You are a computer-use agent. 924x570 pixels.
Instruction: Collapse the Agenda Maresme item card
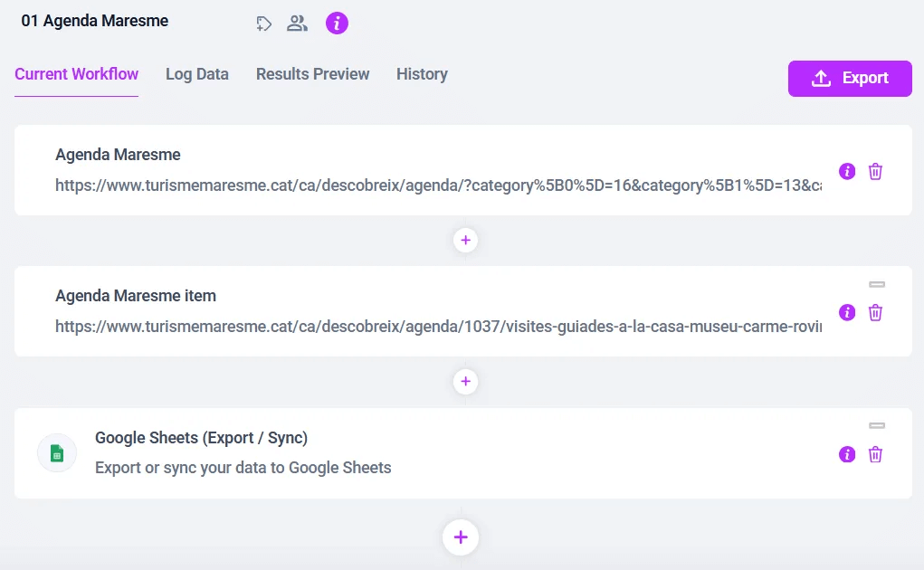coord(876,283)
